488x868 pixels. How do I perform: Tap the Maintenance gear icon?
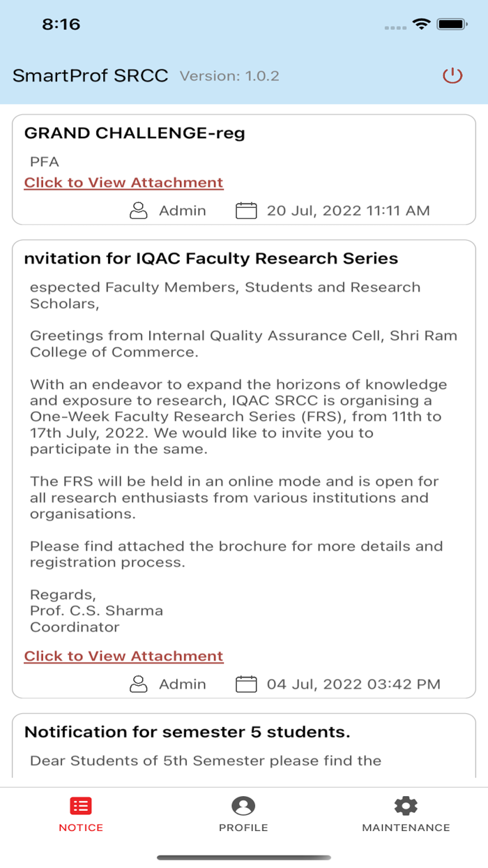tap(406, 805)
